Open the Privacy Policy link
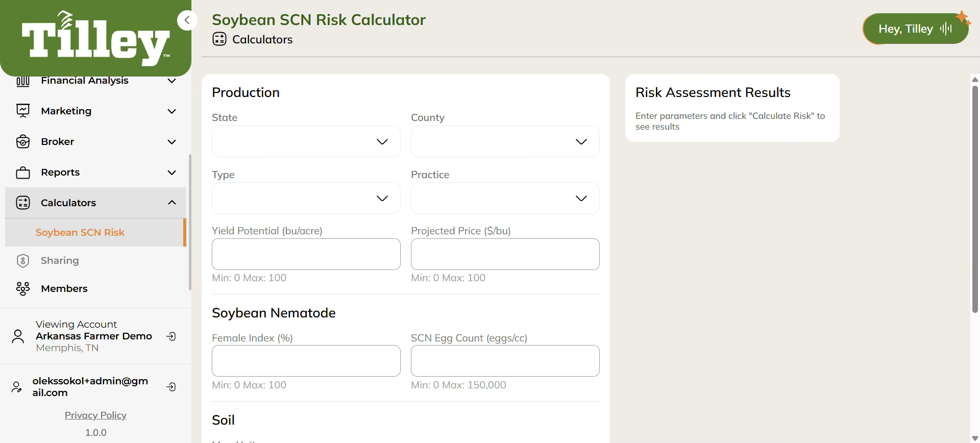This screenshot has height=443, width=980. click(95, 415)
